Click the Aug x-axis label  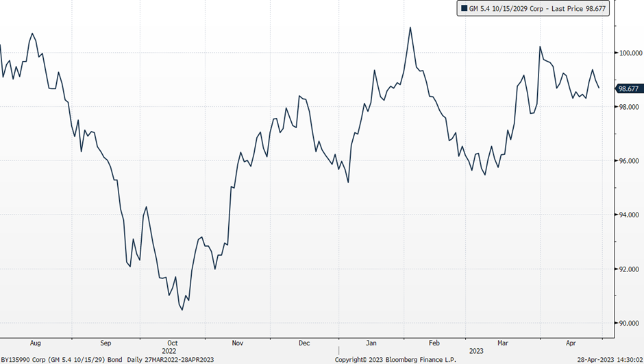[36, 343]
